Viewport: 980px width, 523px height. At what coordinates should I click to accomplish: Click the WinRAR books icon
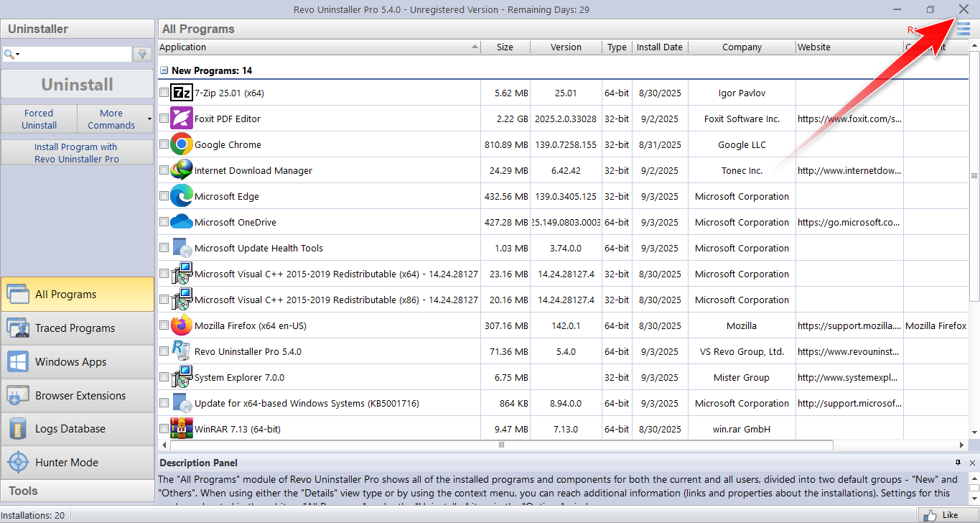(182, 429)
